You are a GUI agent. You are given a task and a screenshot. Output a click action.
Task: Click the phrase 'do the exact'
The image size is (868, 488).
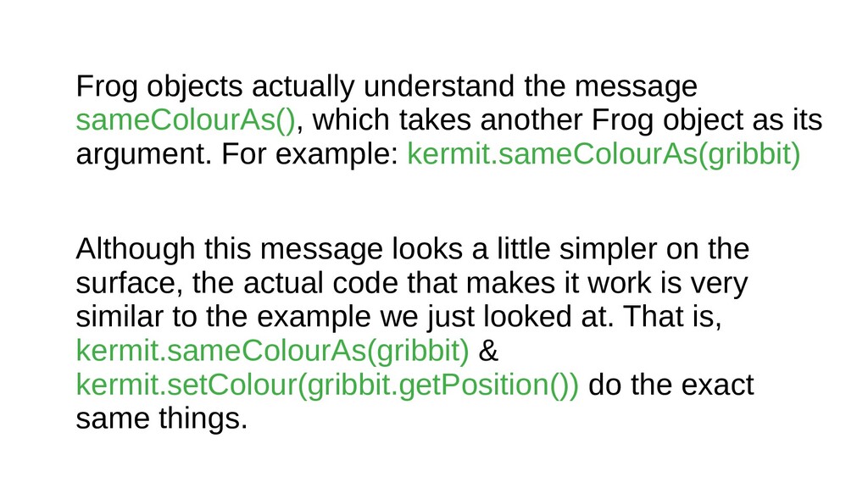[671, 385]
